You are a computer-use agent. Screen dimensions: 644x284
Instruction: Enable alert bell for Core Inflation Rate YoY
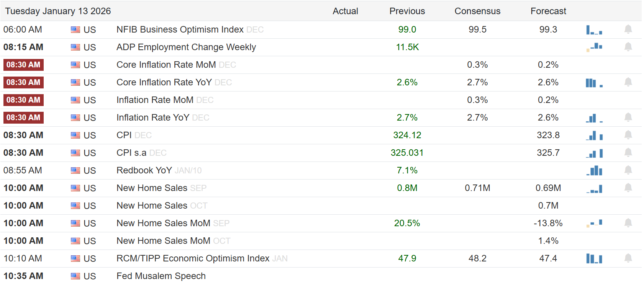(628, 82)
